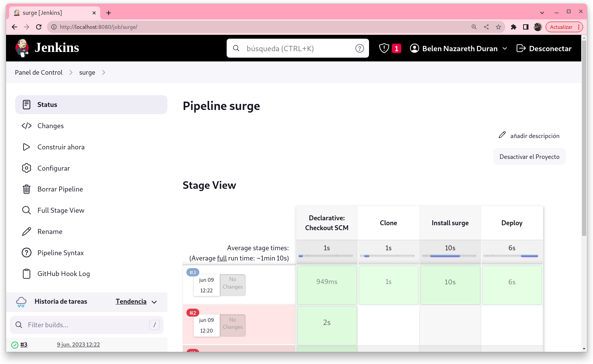Expand the Historia de tareas chevron
The image size is (593, 364).
coord(154,302)
